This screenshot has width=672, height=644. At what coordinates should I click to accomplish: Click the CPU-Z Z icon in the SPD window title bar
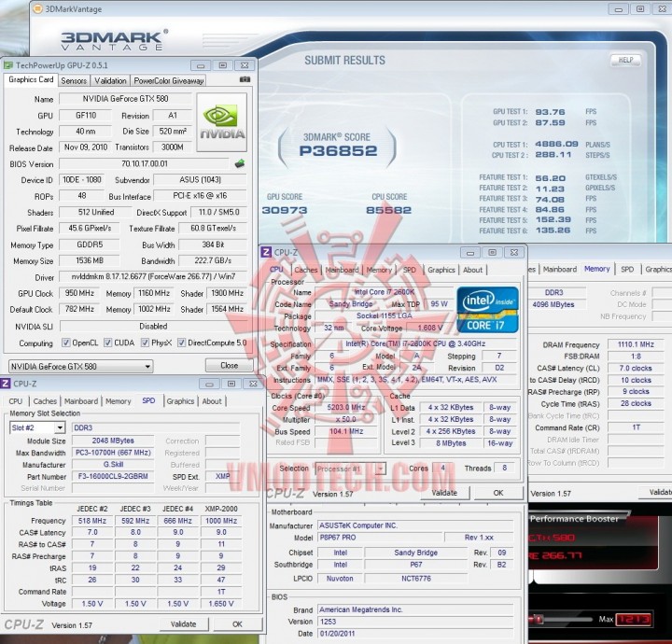6,383
